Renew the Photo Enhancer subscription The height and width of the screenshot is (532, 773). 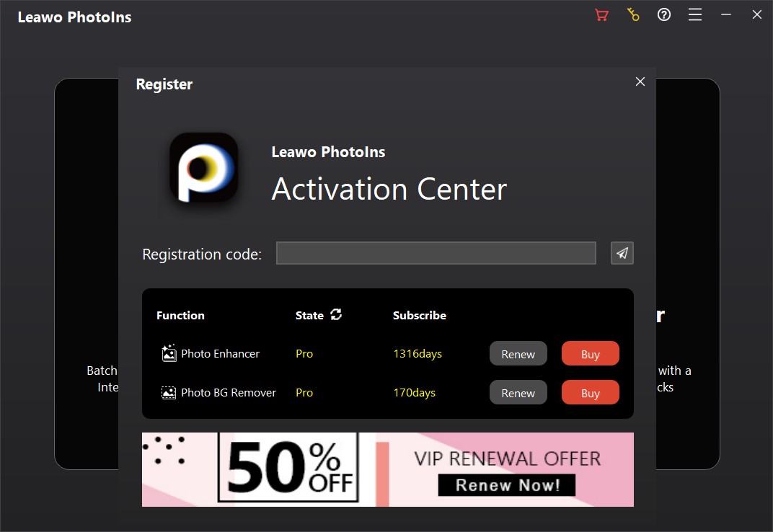point(518,354)
